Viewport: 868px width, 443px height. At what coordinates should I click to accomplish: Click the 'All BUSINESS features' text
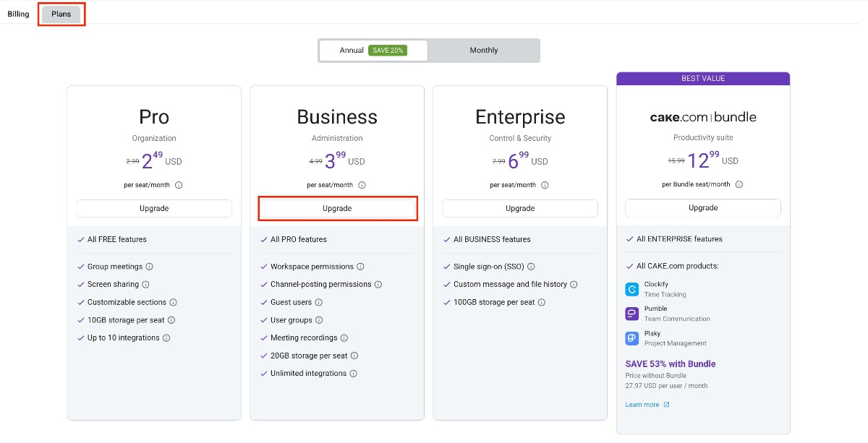(x=492, y=239)
